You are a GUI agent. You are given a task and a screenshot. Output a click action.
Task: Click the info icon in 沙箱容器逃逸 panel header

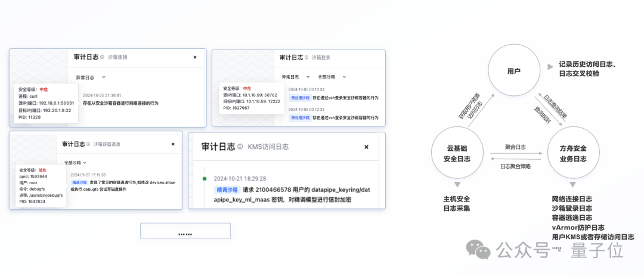pos(89,144)
